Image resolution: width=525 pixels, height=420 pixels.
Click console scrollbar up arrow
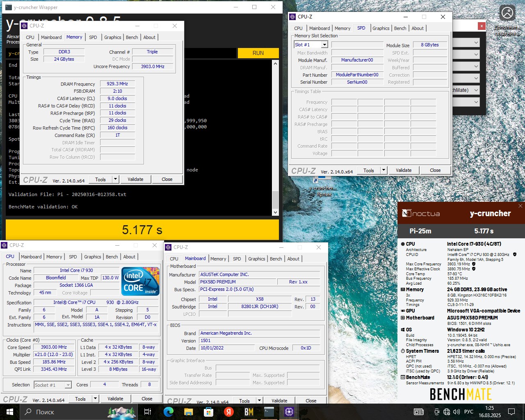tap(275, 64)
